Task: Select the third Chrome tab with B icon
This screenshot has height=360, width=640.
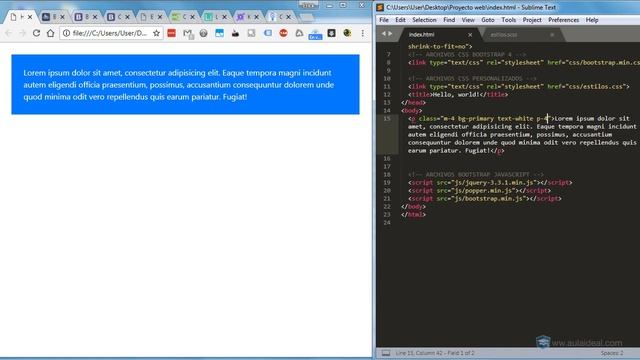Action: click(x=85, y=17)
